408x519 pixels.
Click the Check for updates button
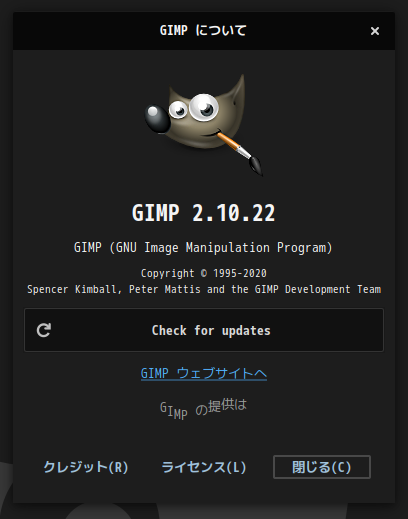(x=204, y=330)
